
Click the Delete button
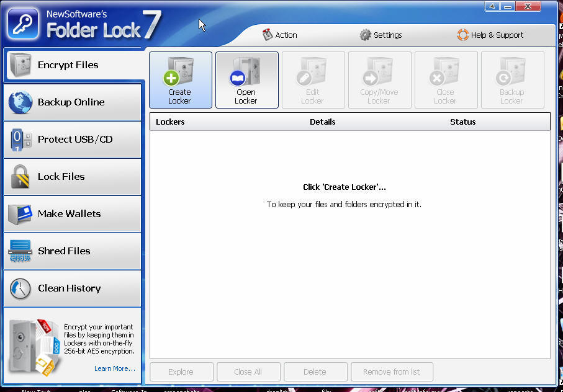pyautogui.click(x=315, y=372)
